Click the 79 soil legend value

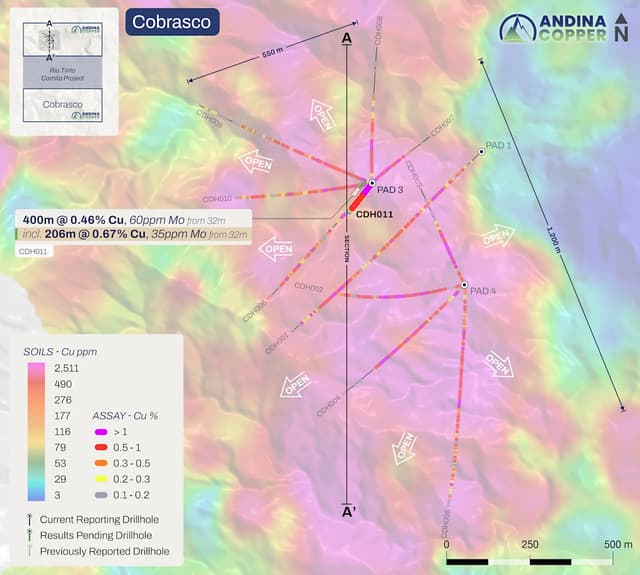60,447
